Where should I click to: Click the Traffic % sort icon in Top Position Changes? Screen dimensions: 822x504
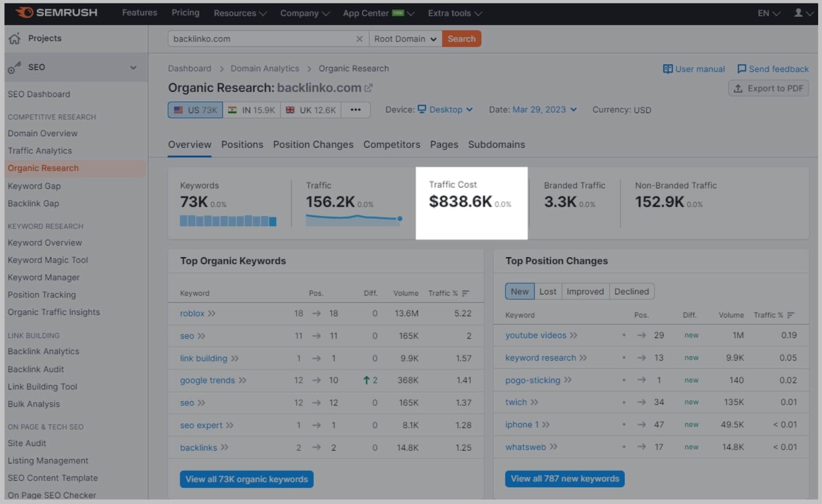(x=791, y=315)
